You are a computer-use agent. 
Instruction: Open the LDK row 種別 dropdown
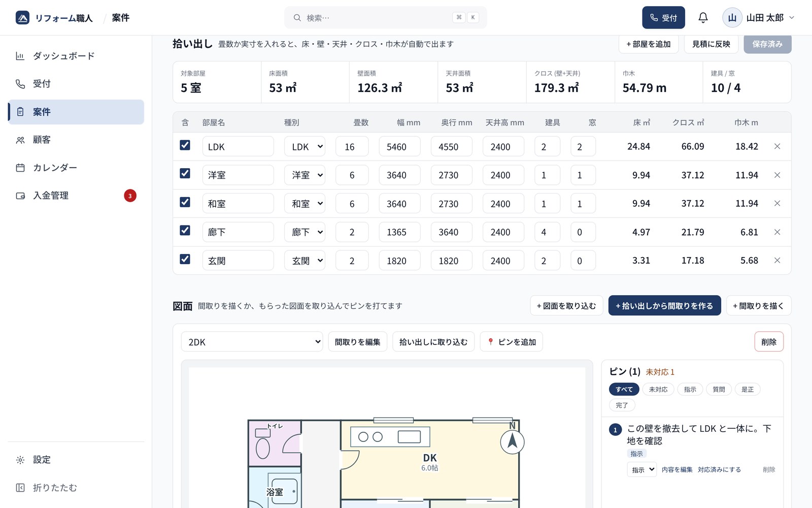(x=304, y=146)
